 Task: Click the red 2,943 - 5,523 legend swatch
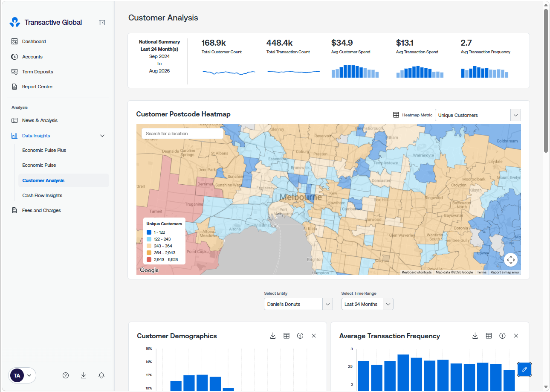[149, 259]
